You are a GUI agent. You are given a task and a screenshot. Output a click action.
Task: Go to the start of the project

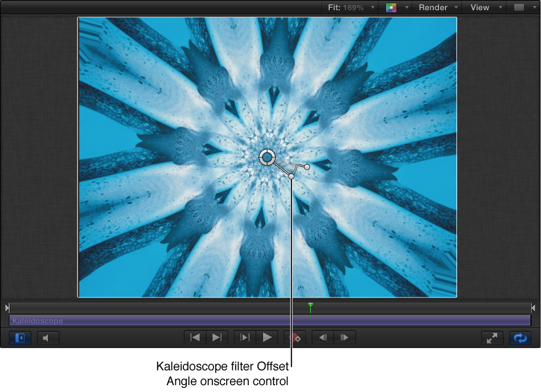pyautogui.click(x=195, y=337)
